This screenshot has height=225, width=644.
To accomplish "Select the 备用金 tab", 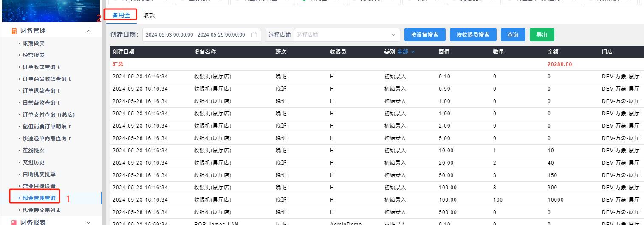I will tap(121, 15).
